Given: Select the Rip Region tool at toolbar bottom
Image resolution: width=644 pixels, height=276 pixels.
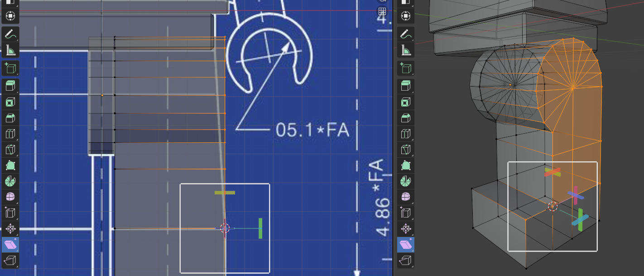Looking at the screenshot, I should click(10, 261).
